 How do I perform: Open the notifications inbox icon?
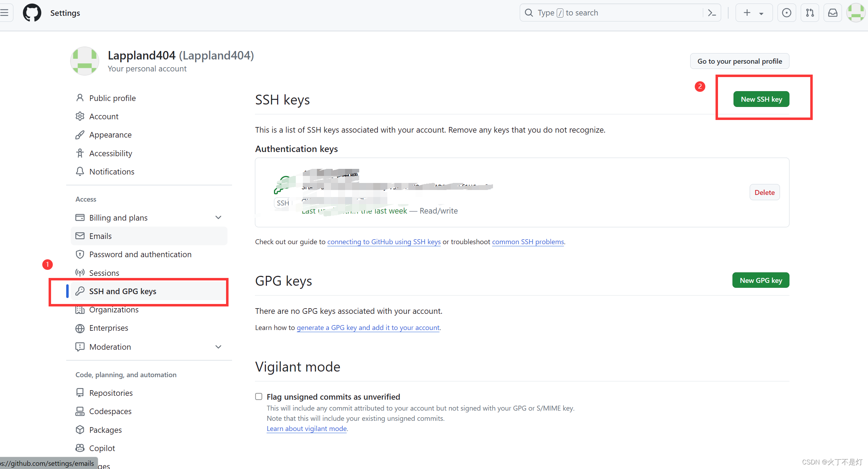(x=832, y=12)
